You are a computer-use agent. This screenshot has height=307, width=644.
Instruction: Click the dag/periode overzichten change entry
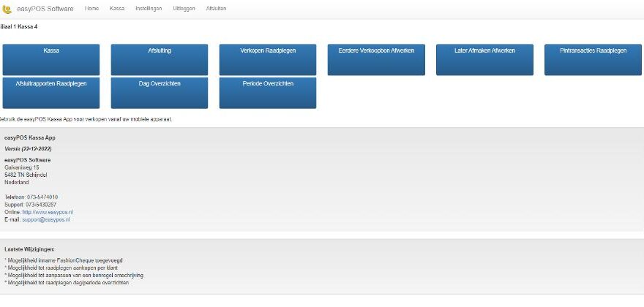[67, 282]
